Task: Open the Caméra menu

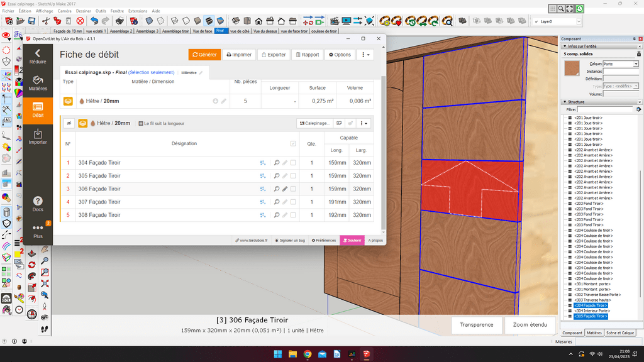Action: point(65,11)
